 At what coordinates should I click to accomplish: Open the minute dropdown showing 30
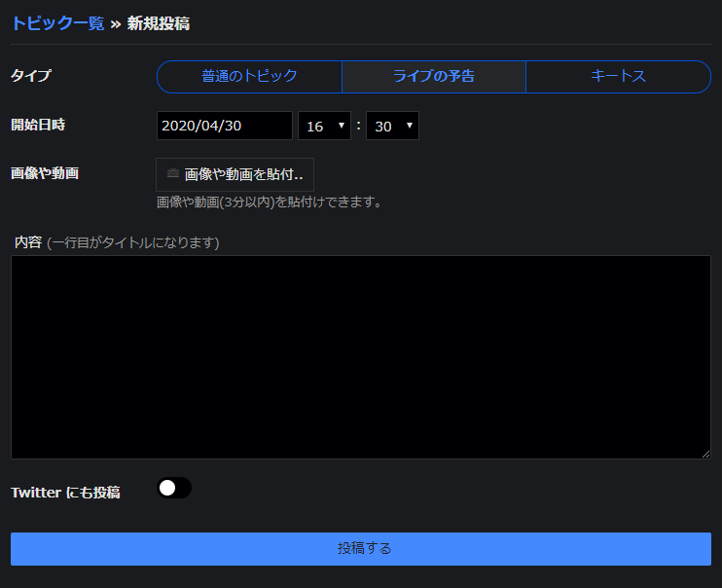[392, 127]
